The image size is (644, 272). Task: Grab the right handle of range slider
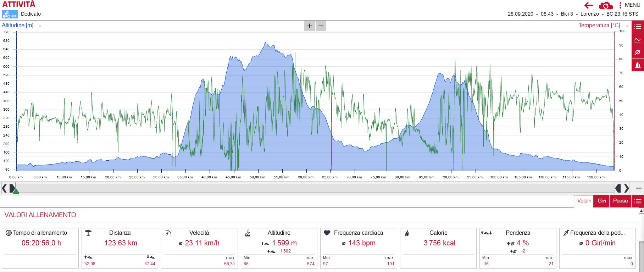click(x=618, y=188)
